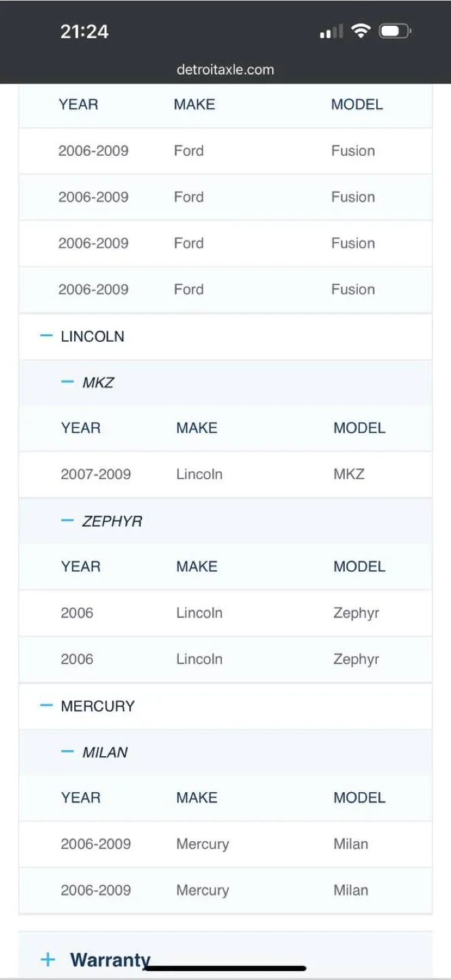Image resolution: width=451 pixels, height=980 pixels.
Task: Collapse the MILAN subsection minus icon
Action: pyautogui.click(x=67, y=752)
